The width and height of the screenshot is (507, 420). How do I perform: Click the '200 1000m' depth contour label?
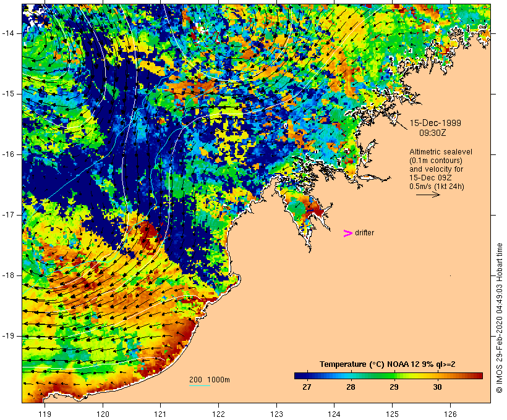click(x=210, y=380)
